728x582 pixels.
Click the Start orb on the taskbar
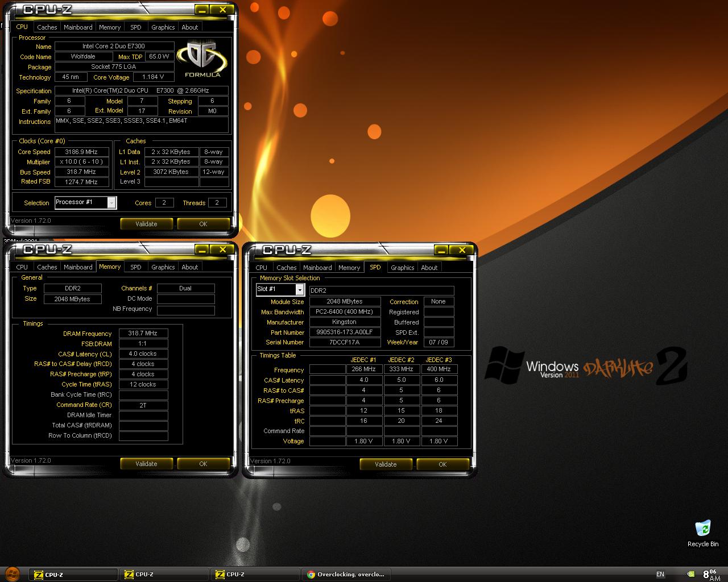[x=12, y=573]
